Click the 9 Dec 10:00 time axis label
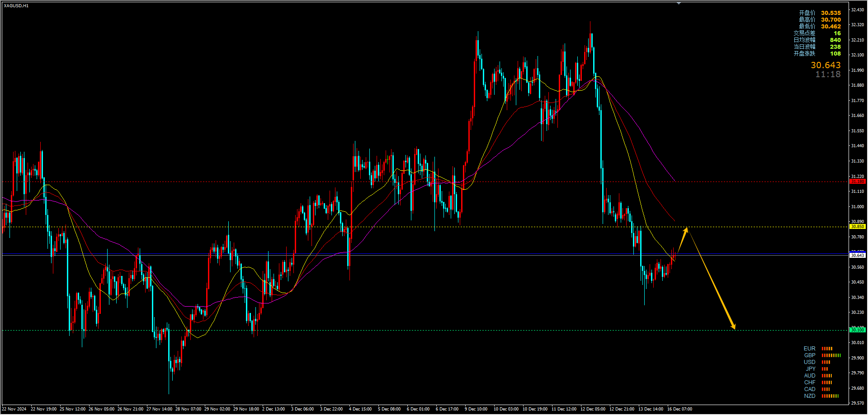 coord(476,409)
